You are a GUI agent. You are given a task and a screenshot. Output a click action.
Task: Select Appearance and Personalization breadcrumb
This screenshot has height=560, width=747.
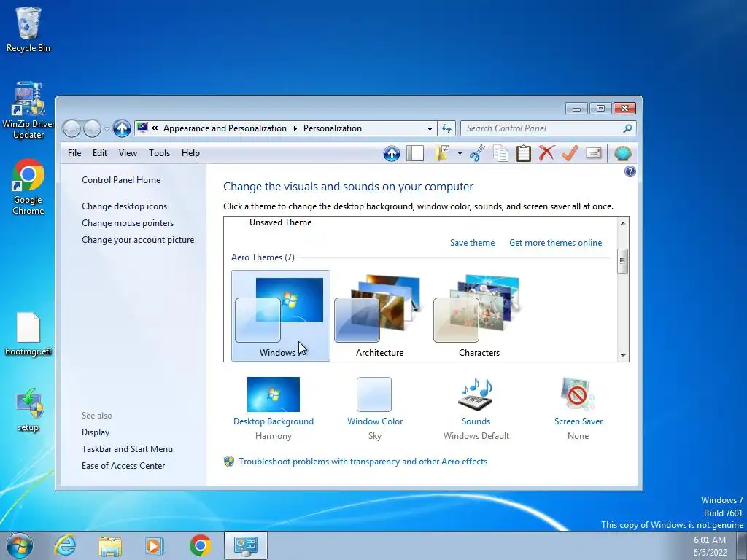click(x=225, y=128)
